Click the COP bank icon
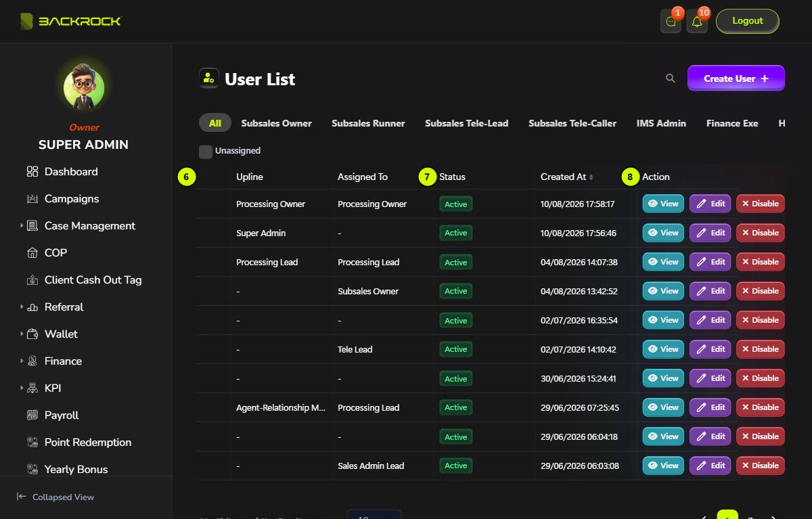 [x=32, y=253]
